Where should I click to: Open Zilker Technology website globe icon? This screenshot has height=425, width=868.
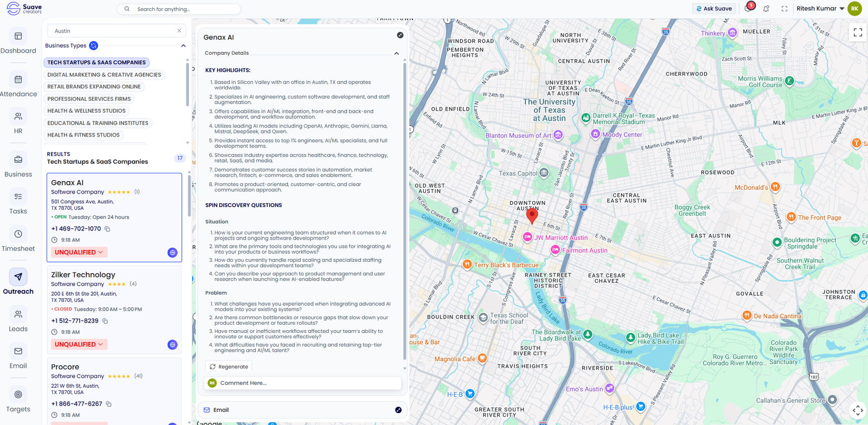pos(173,345)
